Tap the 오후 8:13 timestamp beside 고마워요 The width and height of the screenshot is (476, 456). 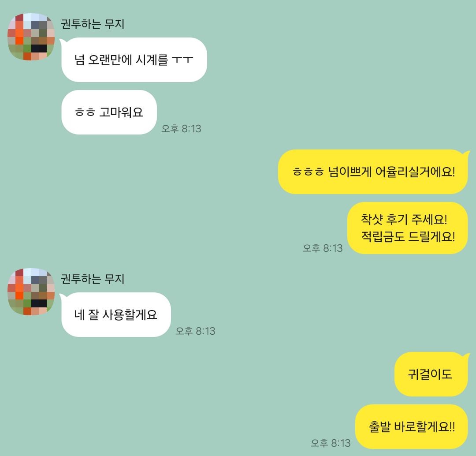181,128
